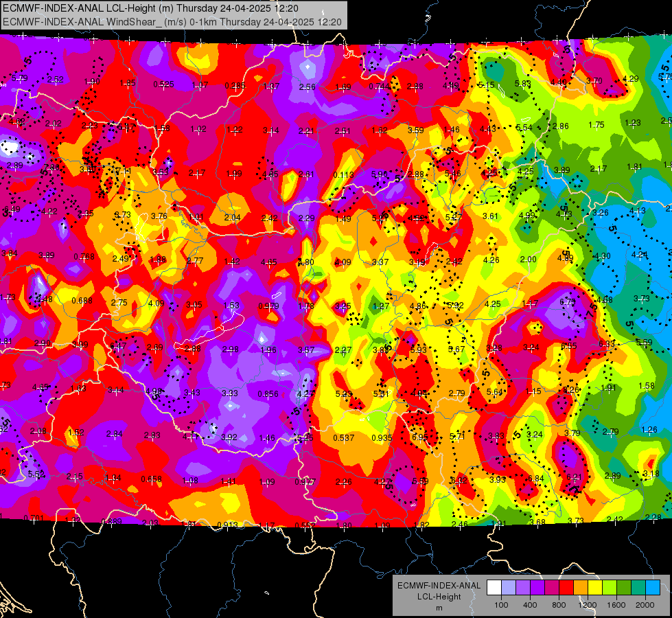
Task: Click wind shear value 0.285
Action: point(235,86)
